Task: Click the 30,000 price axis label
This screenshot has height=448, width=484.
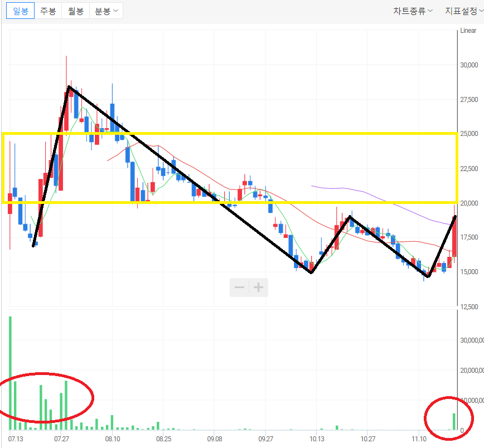Action: (469, 65)
